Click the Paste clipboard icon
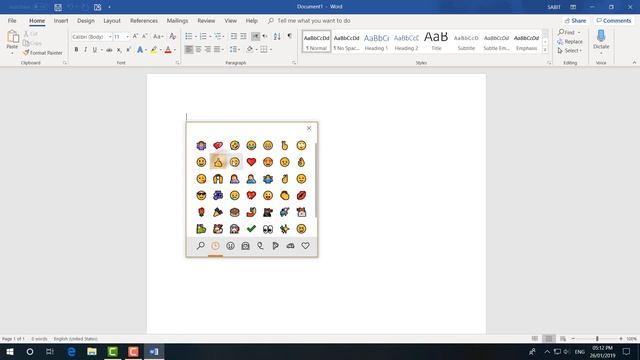This screenshot has height=360, width=640. coord(13,38)
